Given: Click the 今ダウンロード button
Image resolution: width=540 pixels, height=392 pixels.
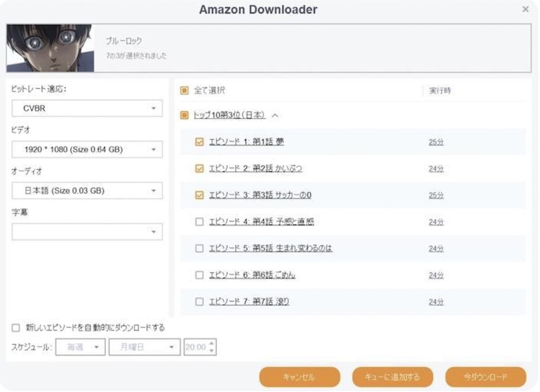Looking at the screenshot, I should coord(485,377).
